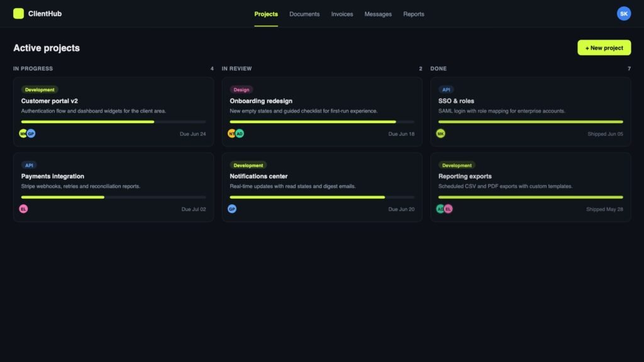Click the In Progress count 4

click(x=212, y=69)
